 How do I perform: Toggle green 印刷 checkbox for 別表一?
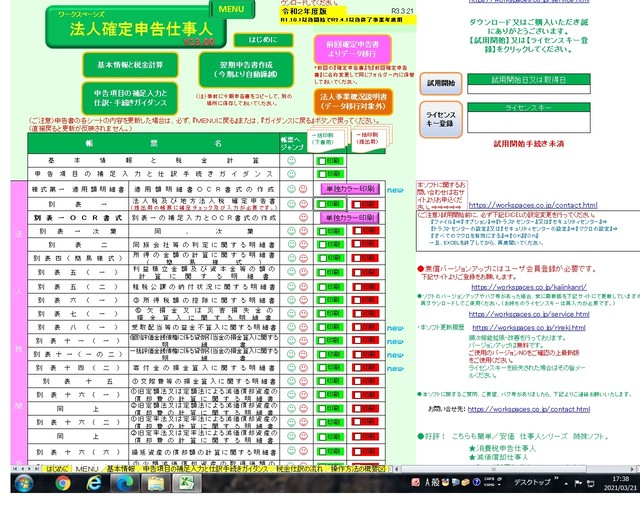point(330,204)
